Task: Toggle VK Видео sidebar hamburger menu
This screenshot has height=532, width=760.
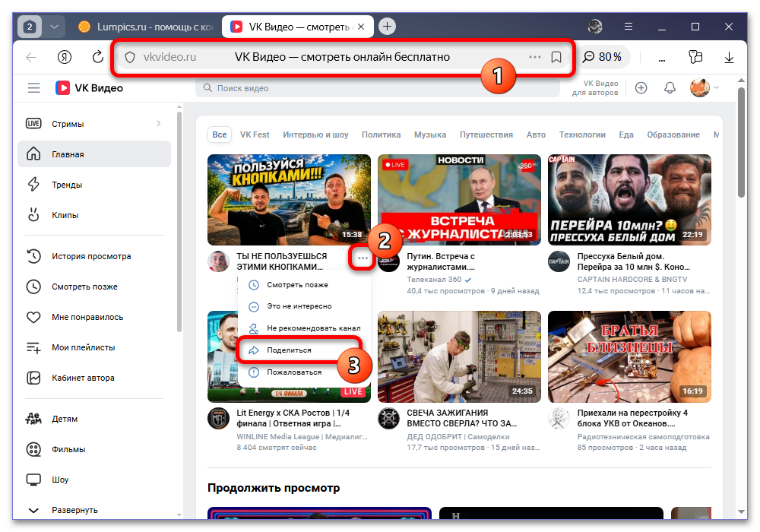Action: coord(34,88)
